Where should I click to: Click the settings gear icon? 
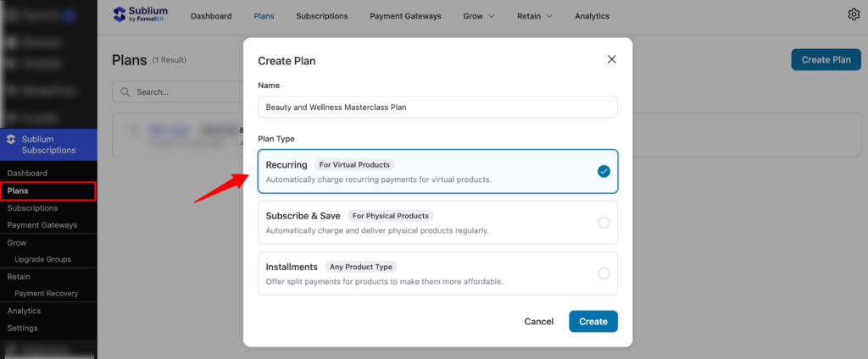[854, 14]
